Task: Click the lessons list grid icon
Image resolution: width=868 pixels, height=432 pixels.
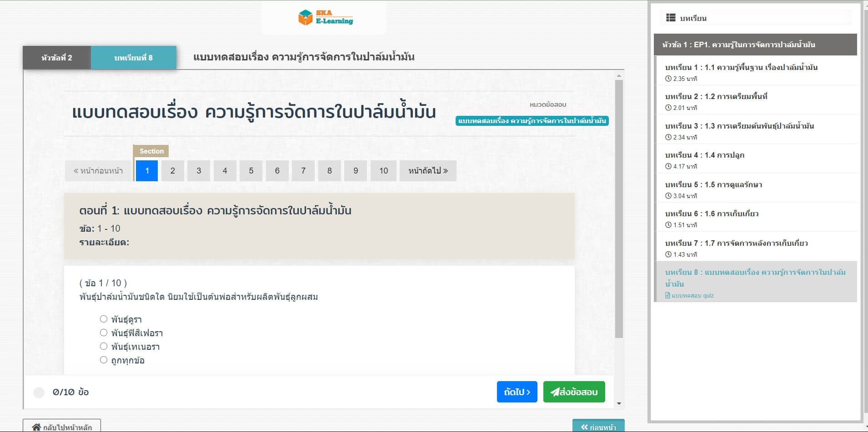Action: point(671,18)
